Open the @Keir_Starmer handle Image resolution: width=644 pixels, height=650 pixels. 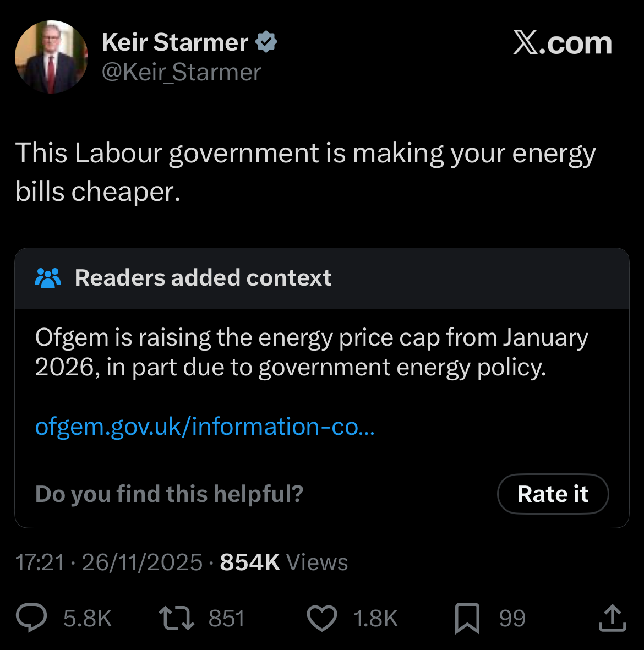pyautogui.click(x=181, y=73)
